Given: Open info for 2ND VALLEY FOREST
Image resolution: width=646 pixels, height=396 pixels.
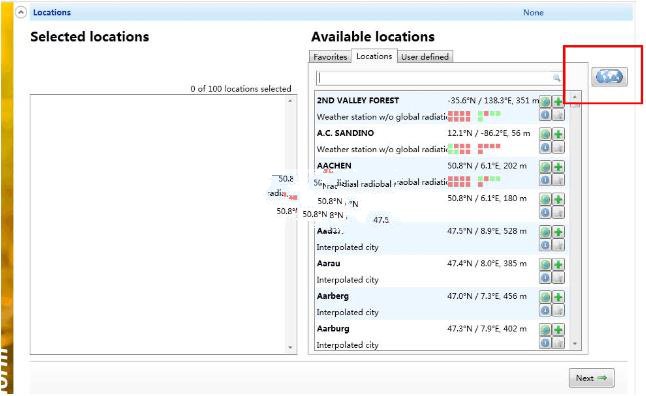Looking at the screenshot, I should coord(545,115).
